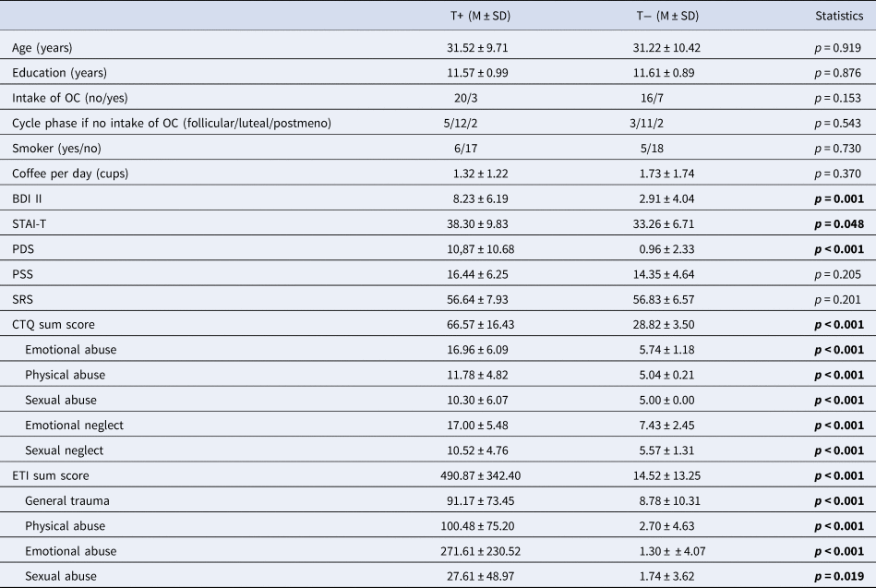Screen dimensions: 876x588
Task: Click the 'T− (M ± SD)' column header
Action: point(655,16)
